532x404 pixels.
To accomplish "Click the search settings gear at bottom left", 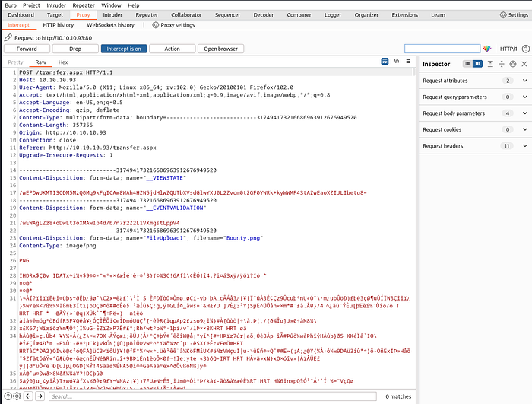I will pos(17,396).
